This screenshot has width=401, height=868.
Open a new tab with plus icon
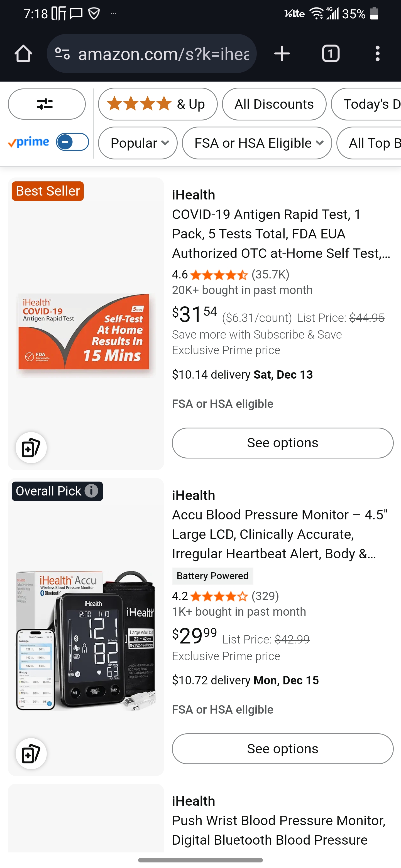tap(282, 54)
